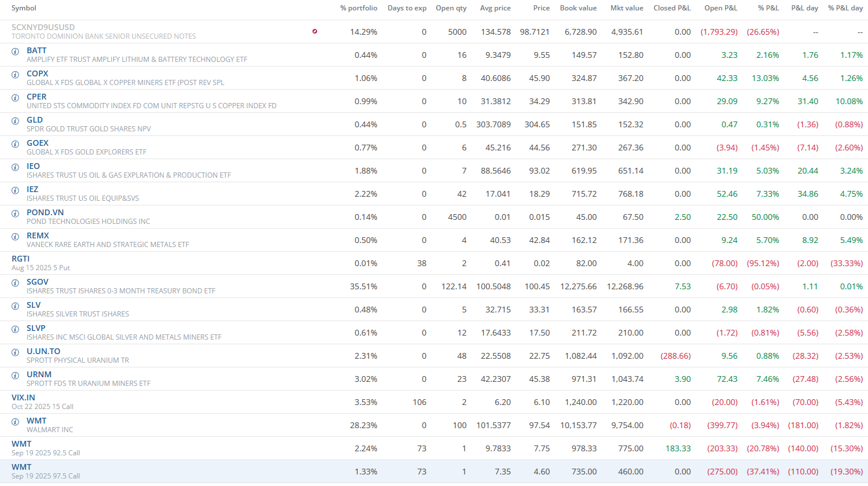Screen dimensions: 868x486
Task: Click RGTI's (95.12%) P&L cell
Action: pyautogui.click(x=763, y=263)
